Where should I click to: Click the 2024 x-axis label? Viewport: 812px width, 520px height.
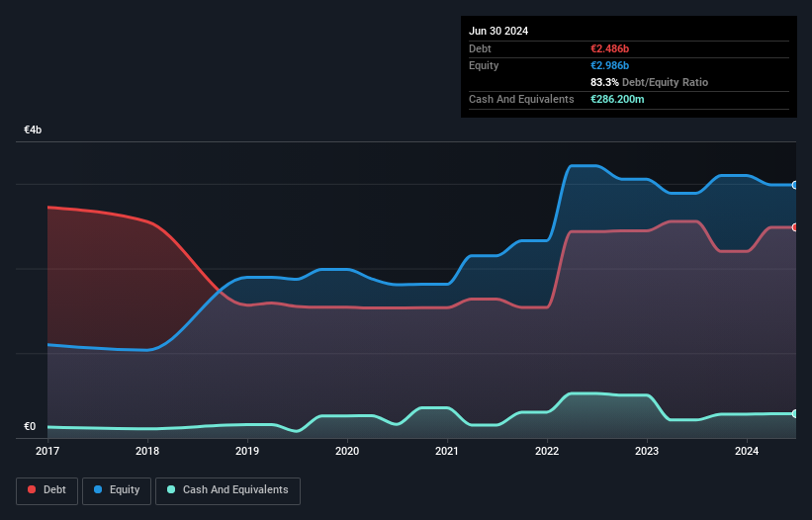(747, 451)
